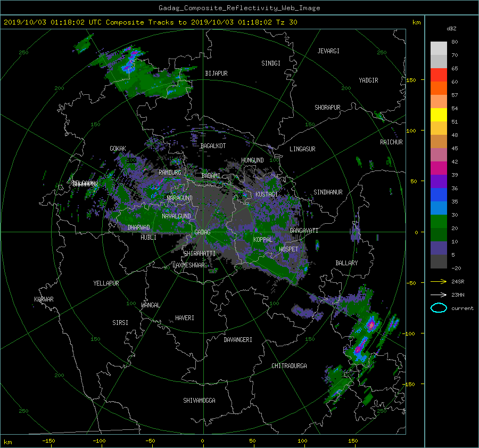Click the 'dBZ' legend heading

tap(451, 29)
